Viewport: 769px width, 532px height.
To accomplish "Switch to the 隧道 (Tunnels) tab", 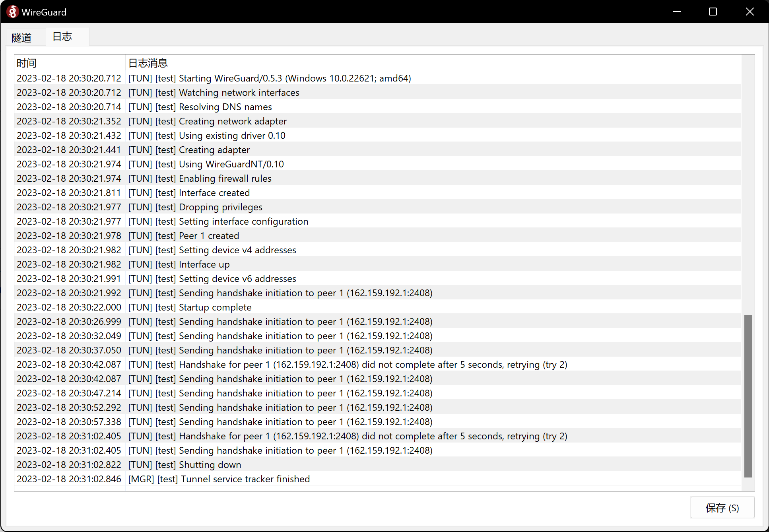I will pos(23,37).
